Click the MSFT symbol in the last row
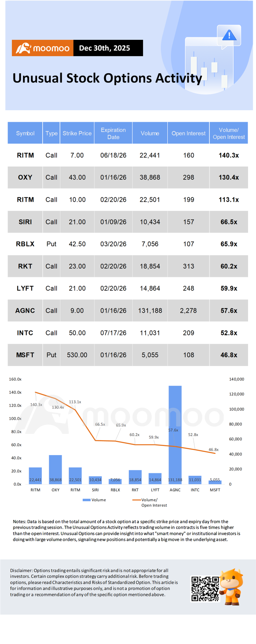The width and height of the screenshot is (256, 644). click(x=25, y=355)
